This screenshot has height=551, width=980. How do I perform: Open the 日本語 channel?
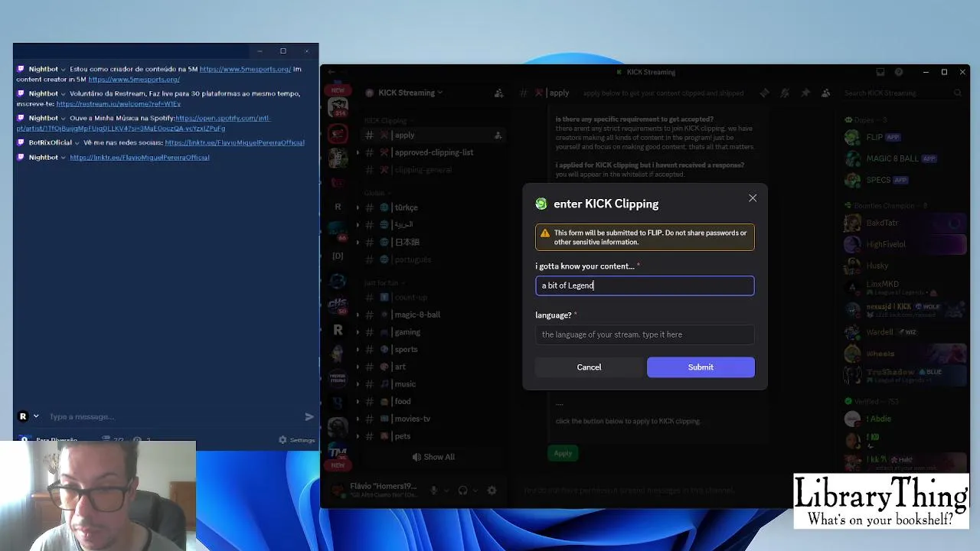tap(407, 242)
